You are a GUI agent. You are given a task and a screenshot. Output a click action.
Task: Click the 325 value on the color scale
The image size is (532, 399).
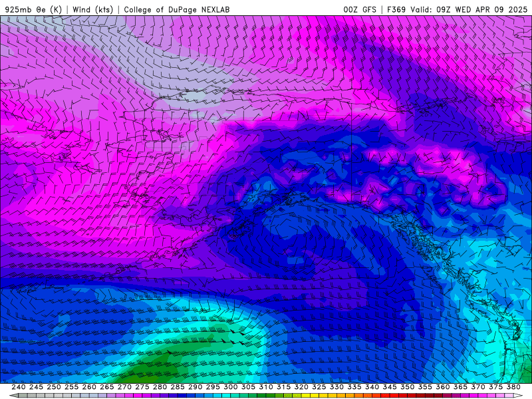pyautogui.click(x=319, y=387)
